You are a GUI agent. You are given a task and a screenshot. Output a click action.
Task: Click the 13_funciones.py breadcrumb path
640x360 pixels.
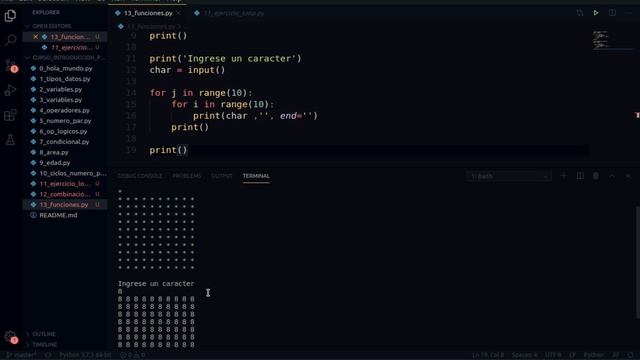(152, 26)
